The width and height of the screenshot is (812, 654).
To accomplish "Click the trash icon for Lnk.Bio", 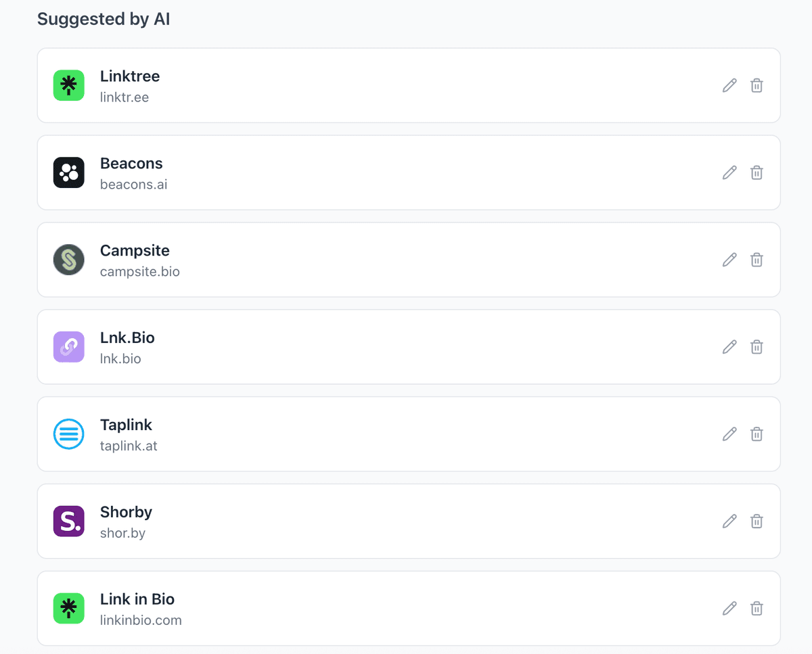I will (757, 347).
